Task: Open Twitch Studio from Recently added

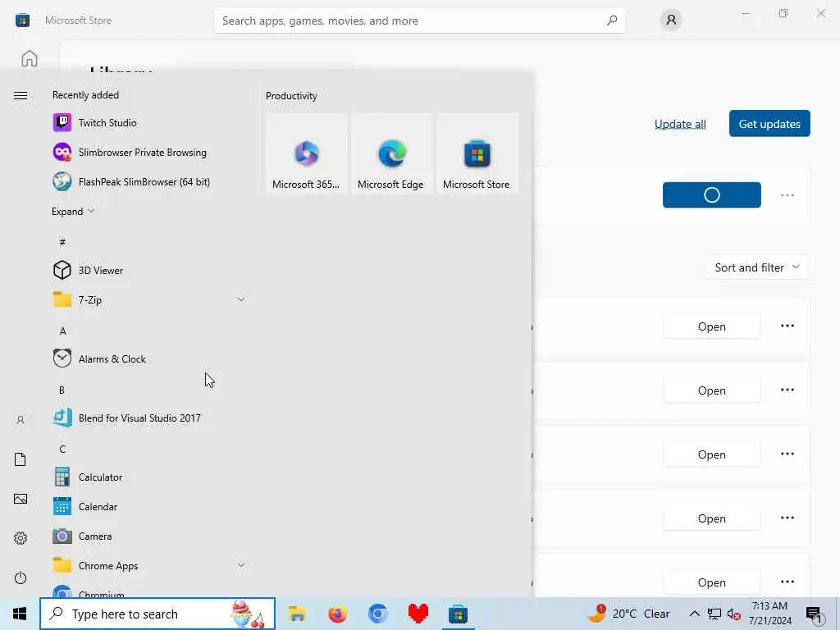Action: 149,123
